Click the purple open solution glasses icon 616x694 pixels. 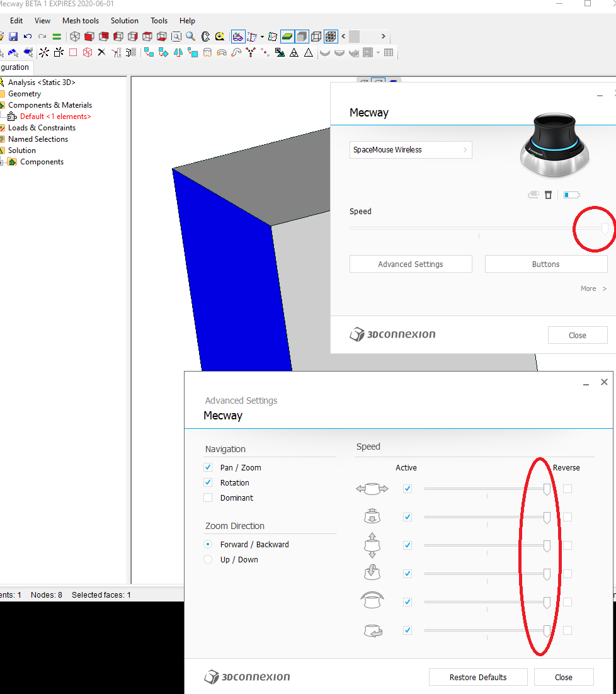tap(238, 37)
